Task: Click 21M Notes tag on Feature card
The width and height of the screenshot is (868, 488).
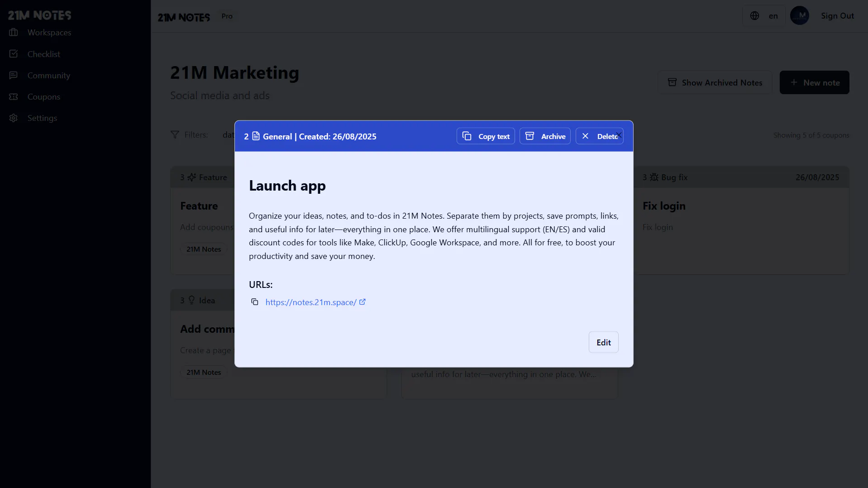Action: (204, 249)
